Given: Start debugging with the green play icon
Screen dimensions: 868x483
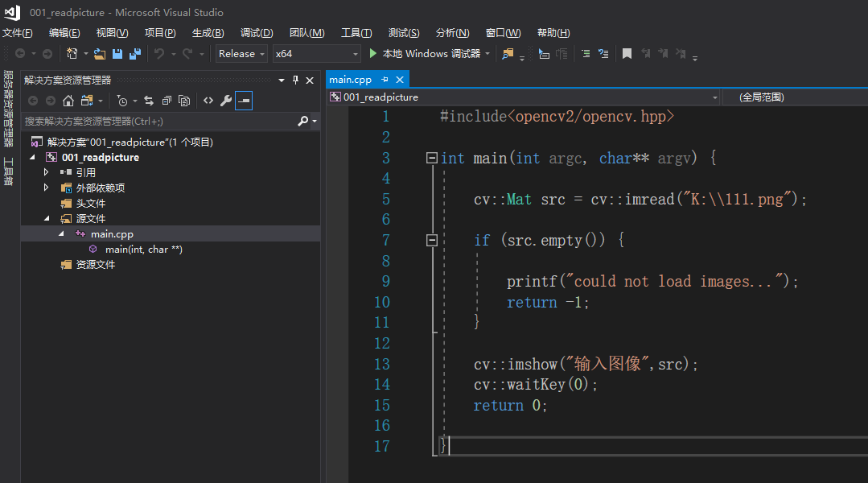Looking at the screenshot, I should (373, 54).
